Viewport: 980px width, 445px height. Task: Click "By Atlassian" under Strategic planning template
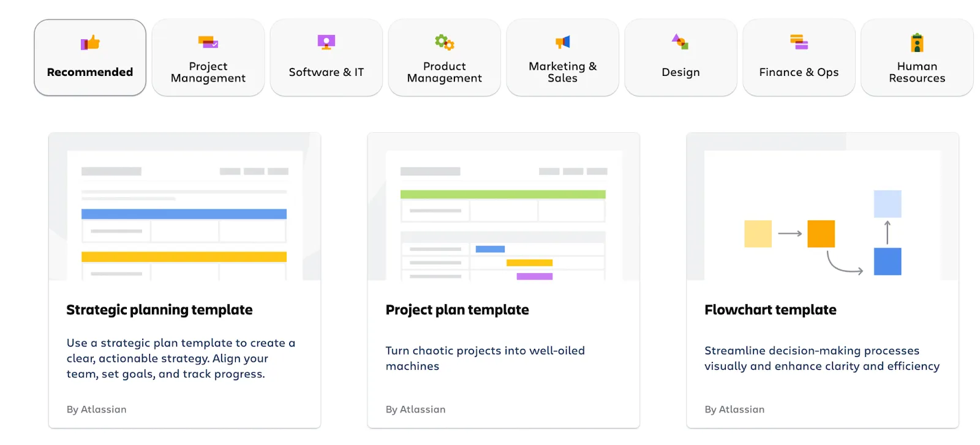pyautogui.click(x=96, y=409)
